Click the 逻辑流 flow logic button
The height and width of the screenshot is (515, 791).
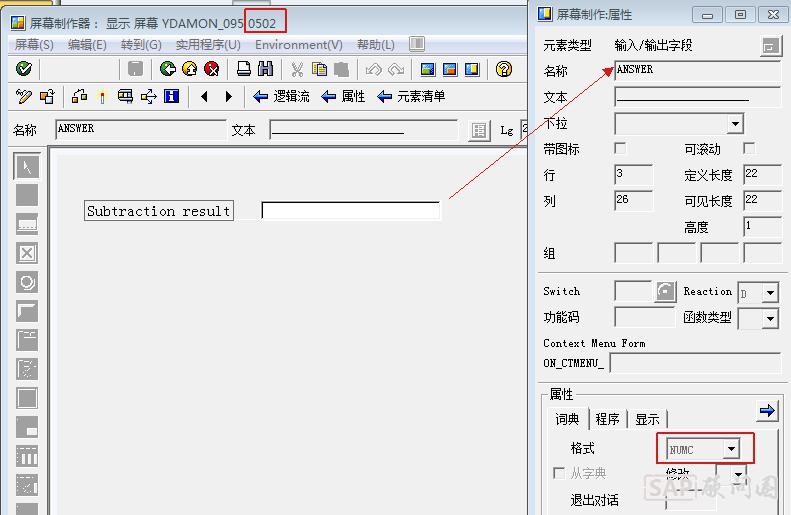coord(281,97)
